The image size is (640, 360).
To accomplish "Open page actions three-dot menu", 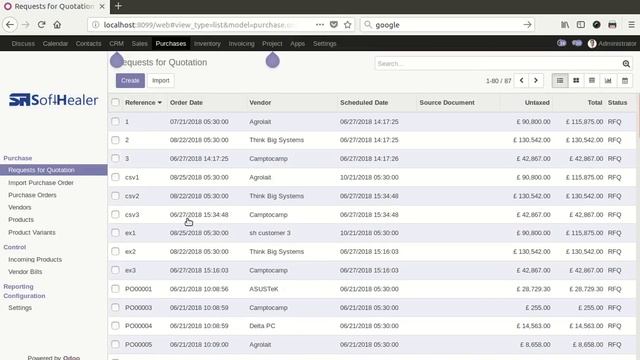I will pyautogui.click(x=320, y=25).
